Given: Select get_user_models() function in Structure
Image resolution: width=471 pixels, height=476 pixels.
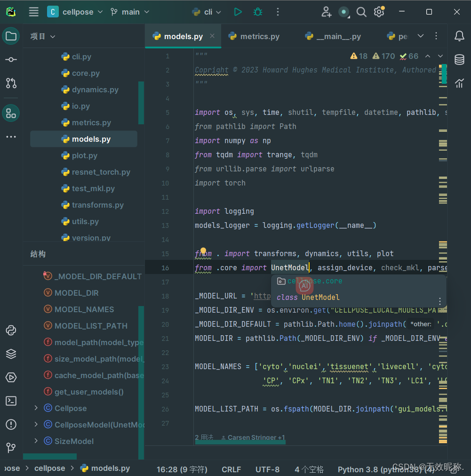Looking at the screenshot, I should coord(88,392).
